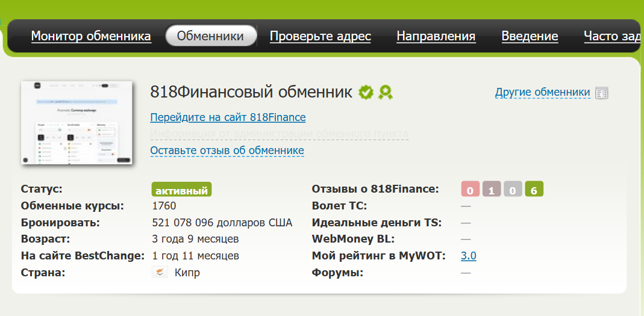Open the MyWOT rating 3.0 link
644x316 pixels.
(x=469, y=256)
